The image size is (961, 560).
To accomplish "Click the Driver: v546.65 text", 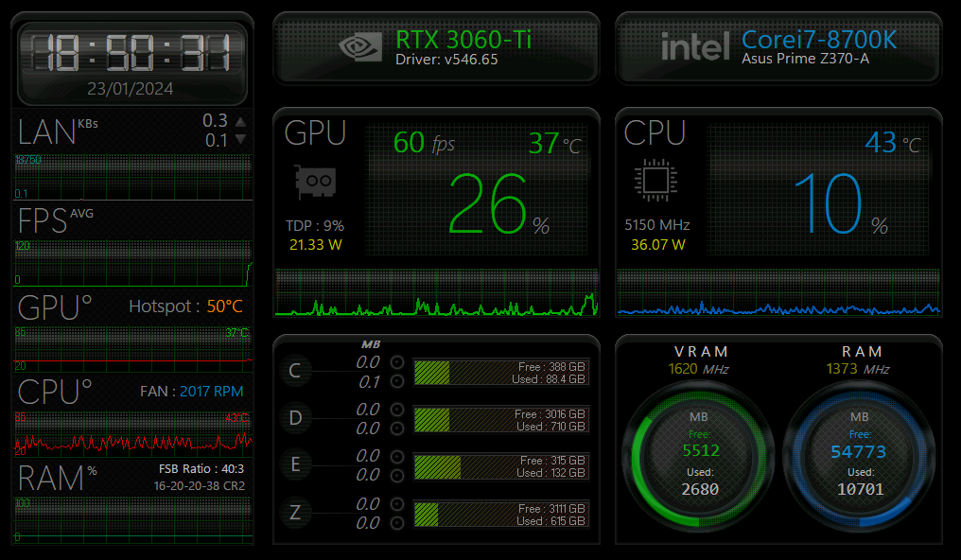I will tap(446, 60).
